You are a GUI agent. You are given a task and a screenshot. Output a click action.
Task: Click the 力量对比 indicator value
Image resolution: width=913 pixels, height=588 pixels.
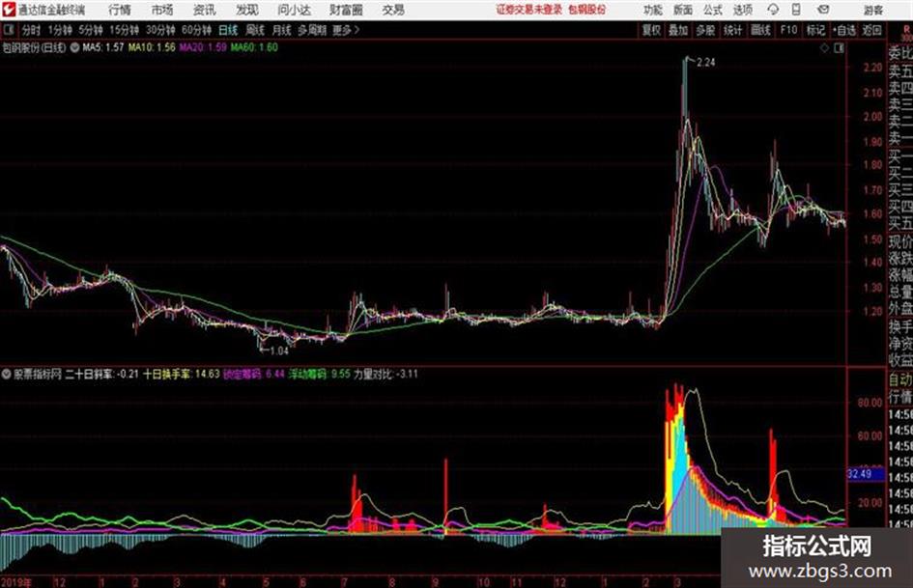point(385,374)
